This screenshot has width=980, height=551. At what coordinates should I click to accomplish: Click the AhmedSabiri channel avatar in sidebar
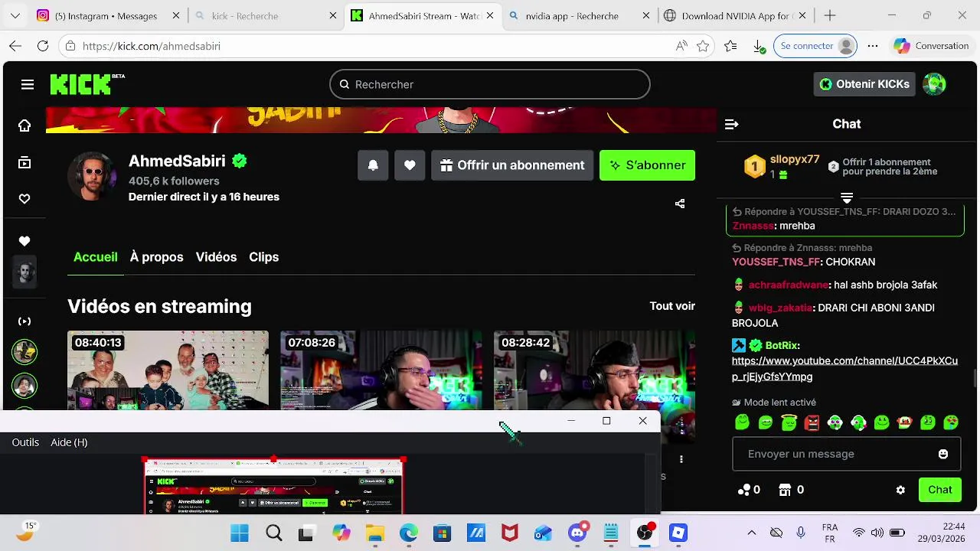[x=24, y=273]
